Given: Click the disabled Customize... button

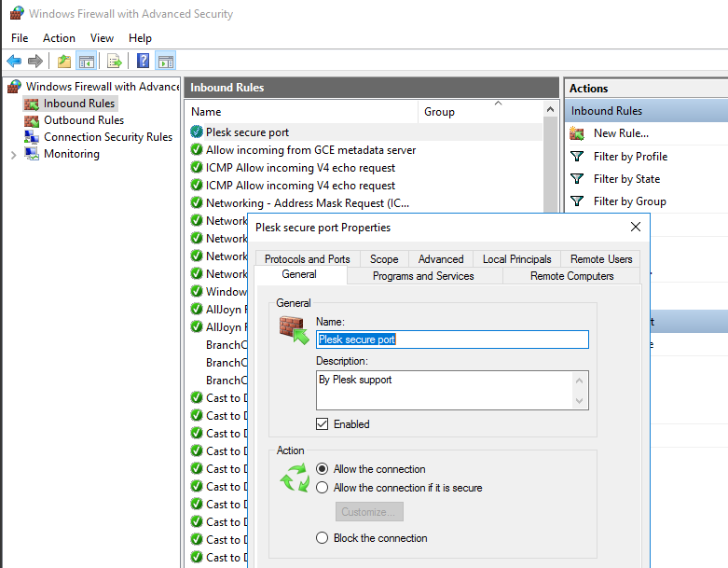Looking at the screenshot, I should click(369, 512).
